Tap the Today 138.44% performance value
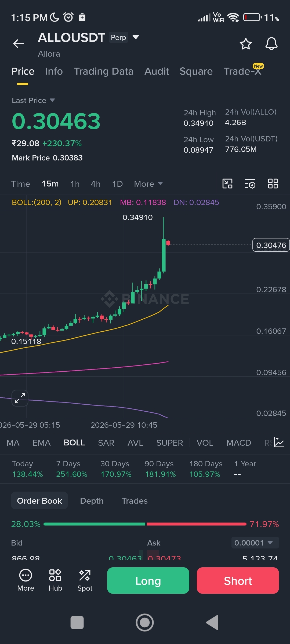 (27, 474)
